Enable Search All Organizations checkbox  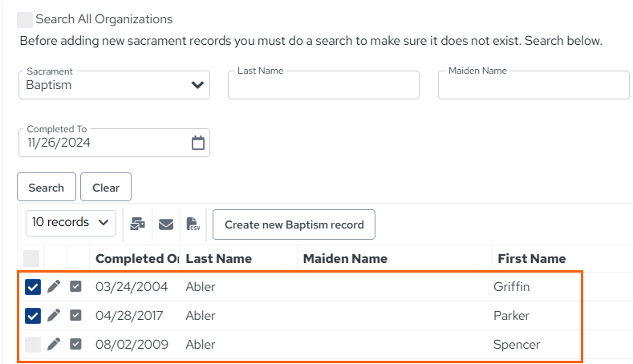click(25, 20)
